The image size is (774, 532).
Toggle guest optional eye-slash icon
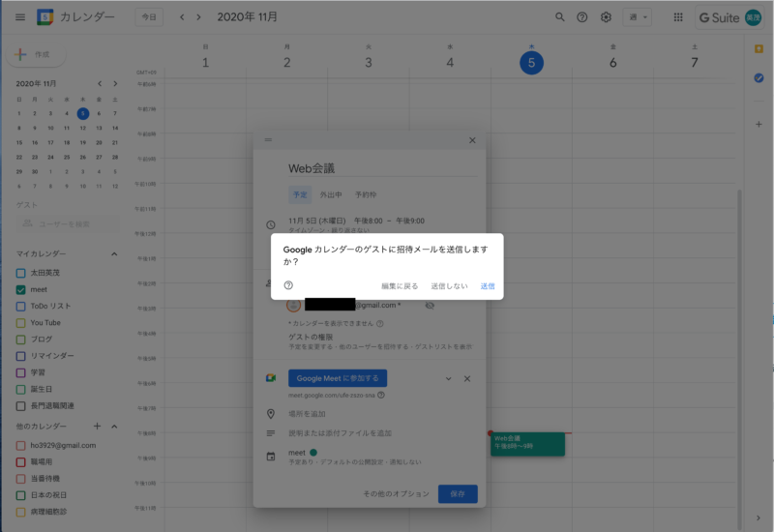[x=430, y=306]
